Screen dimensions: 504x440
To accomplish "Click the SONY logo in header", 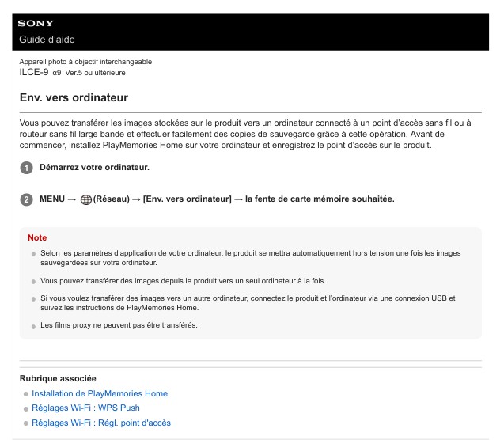I will (x=36, y=23).
